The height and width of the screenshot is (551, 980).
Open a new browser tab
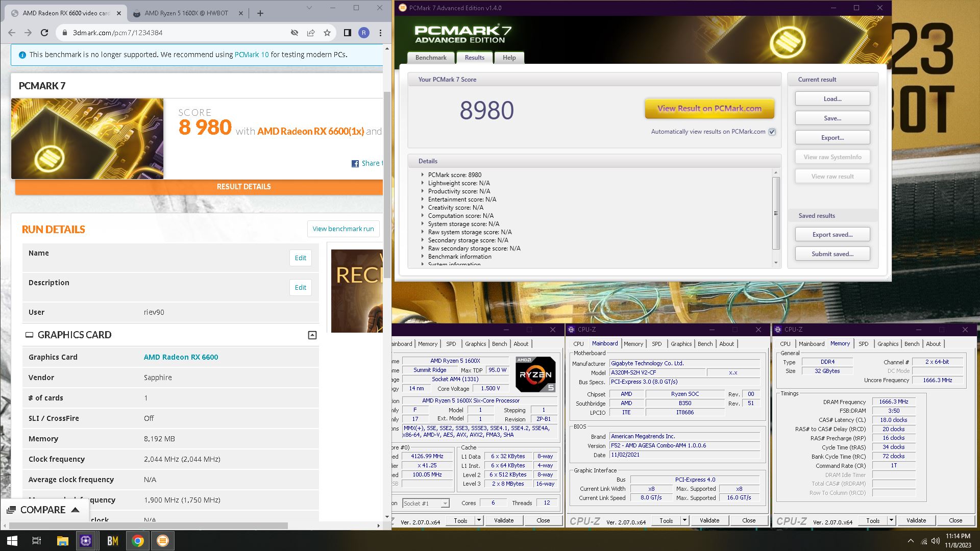click(260, 13)
